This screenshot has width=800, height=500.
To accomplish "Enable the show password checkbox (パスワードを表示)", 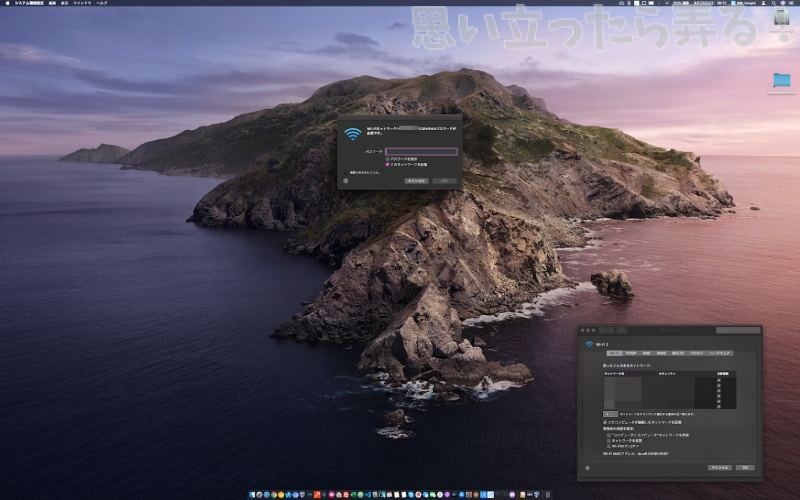I will coord(388,159).
